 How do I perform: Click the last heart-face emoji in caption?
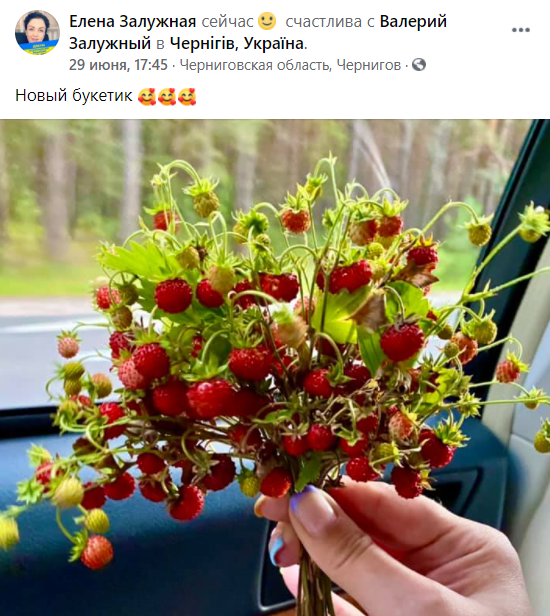(187, 96)
